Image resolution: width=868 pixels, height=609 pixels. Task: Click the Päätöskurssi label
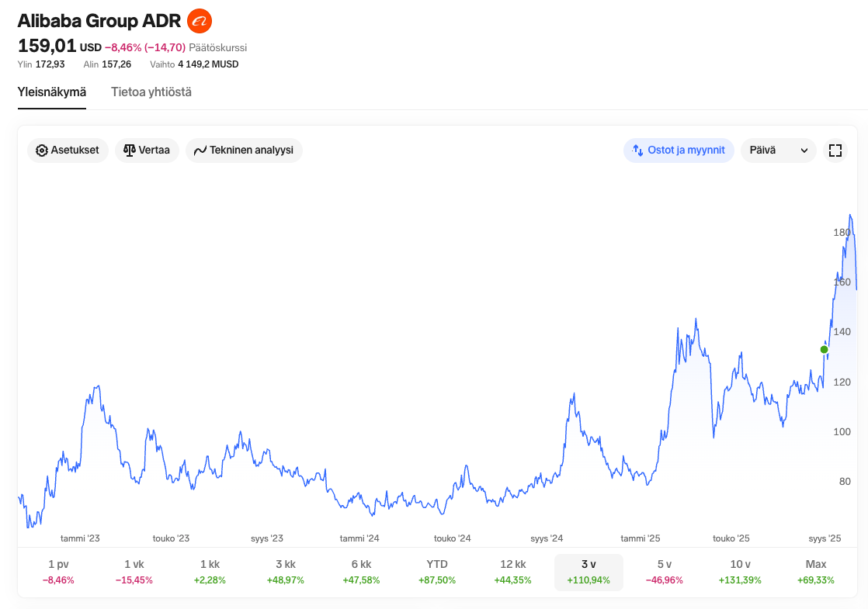(x=218, y=47)
